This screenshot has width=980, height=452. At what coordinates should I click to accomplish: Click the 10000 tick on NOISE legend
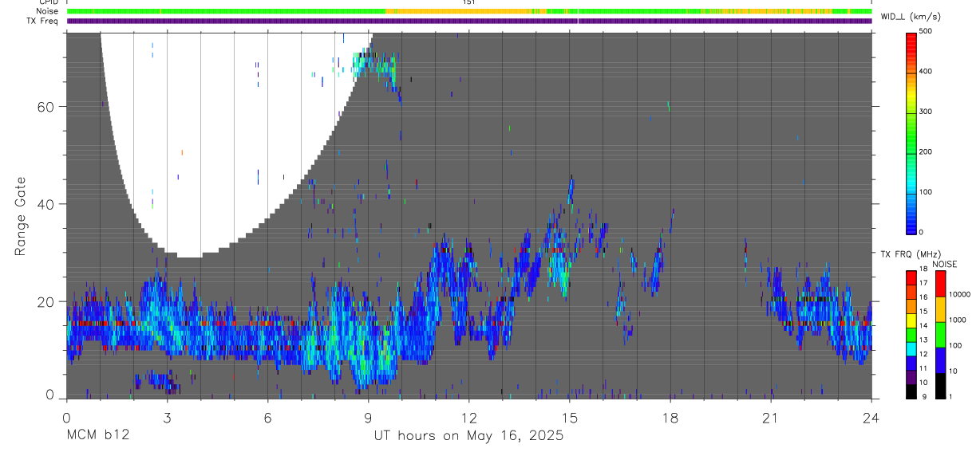pos(959,295)
